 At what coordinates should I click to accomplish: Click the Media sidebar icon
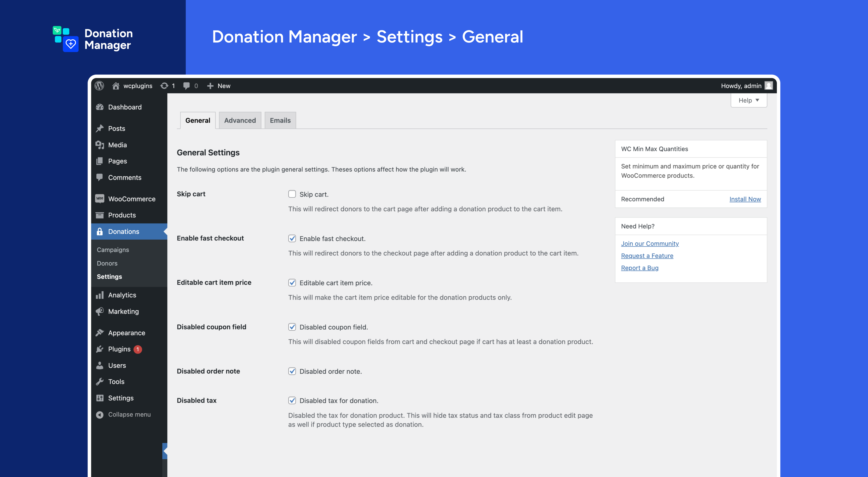[100, 145]
